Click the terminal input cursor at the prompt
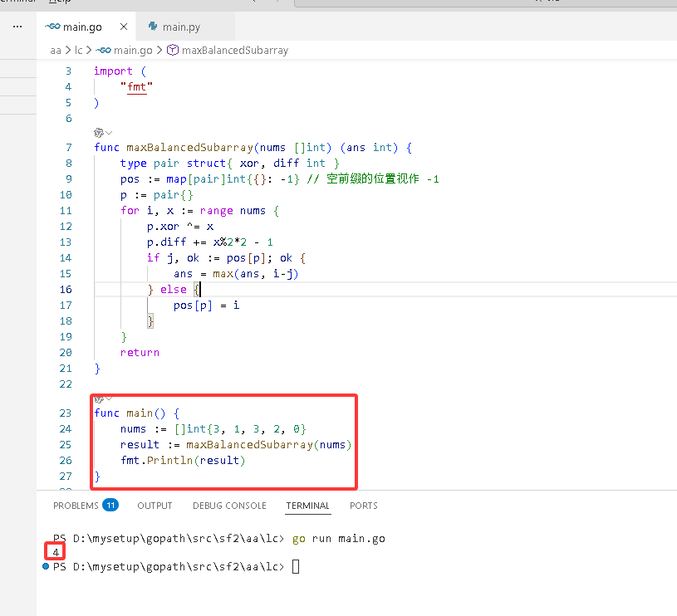677x616 pixels. 296,566
